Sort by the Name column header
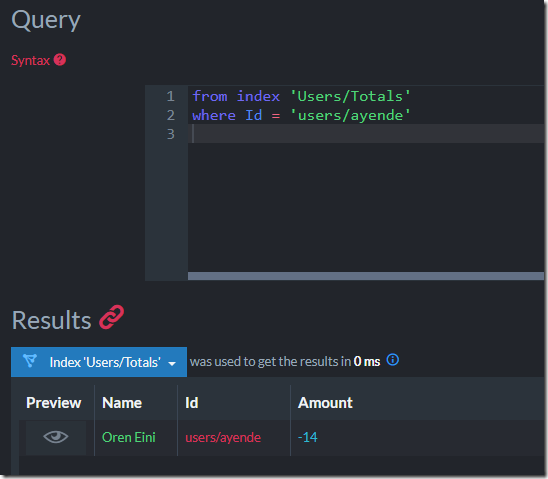This screenshot has height=479, width=548. 122,403
